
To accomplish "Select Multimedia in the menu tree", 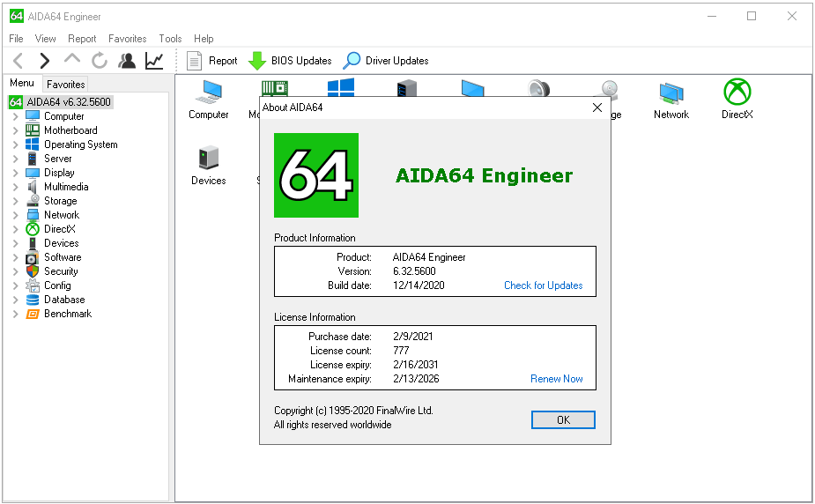I will coord(66,187).
